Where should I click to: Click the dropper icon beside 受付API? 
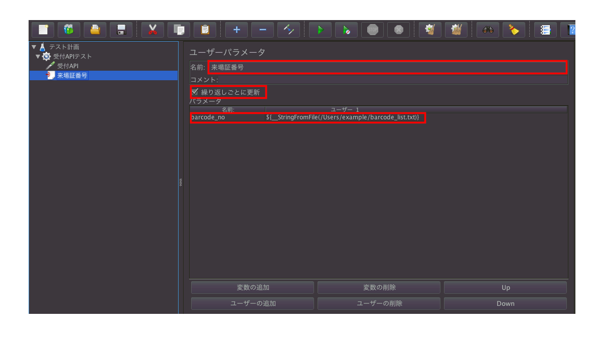click(50, 66)
